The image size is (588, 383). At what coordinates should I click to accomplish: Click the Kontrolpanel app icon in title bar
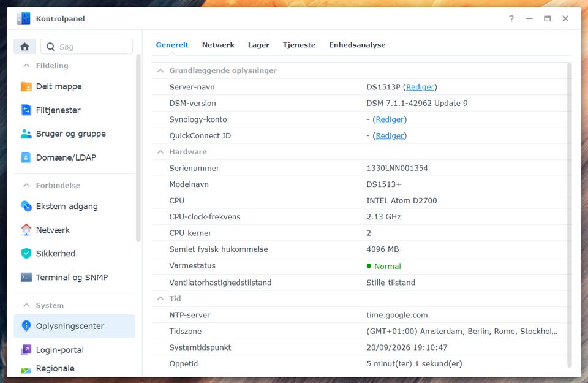coord(24,18)
